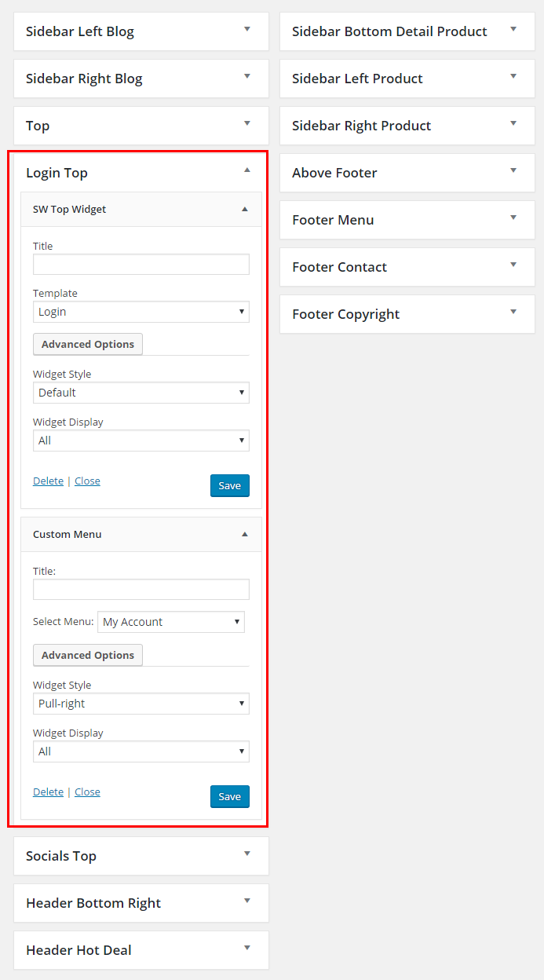Click Advanced Options in SW Top Widget
Screen dimensions: 544x980
point(88,345)
